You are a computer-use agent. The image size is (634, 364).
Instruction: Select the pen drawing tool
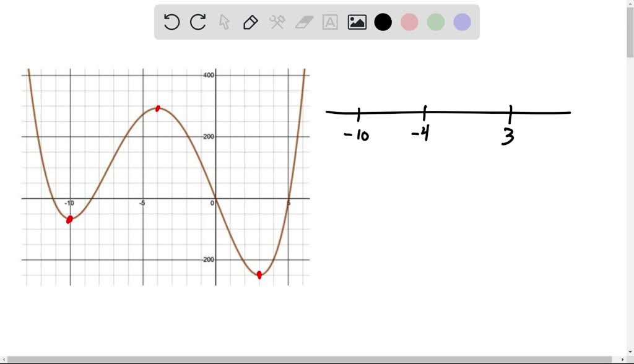pos(251,22)
